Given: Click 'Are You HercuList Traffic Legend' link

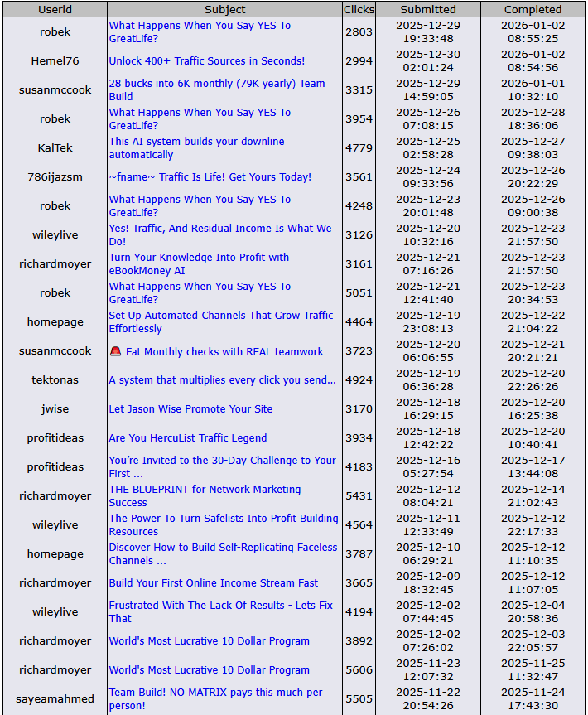Looking at the screenshot, I should point(188,437).
